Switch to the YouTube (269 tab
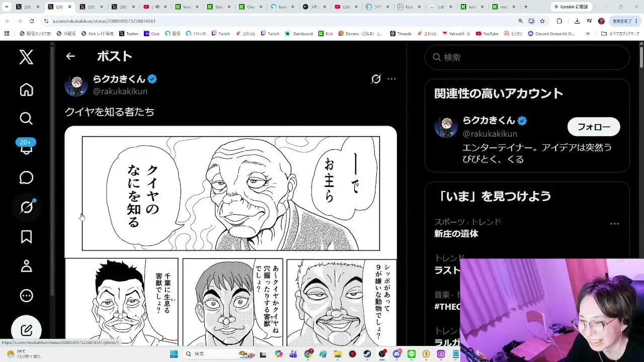Image resolution: width=644 pixels, height=362 pixels. coord(347,7)
